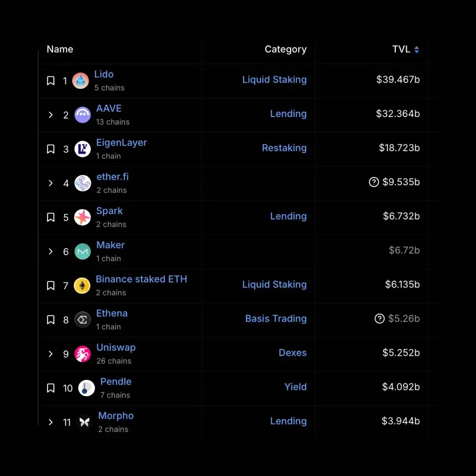Click the Uniswap pink unicorn icon
Screen dimensions: 476x476
pos(83,354)
